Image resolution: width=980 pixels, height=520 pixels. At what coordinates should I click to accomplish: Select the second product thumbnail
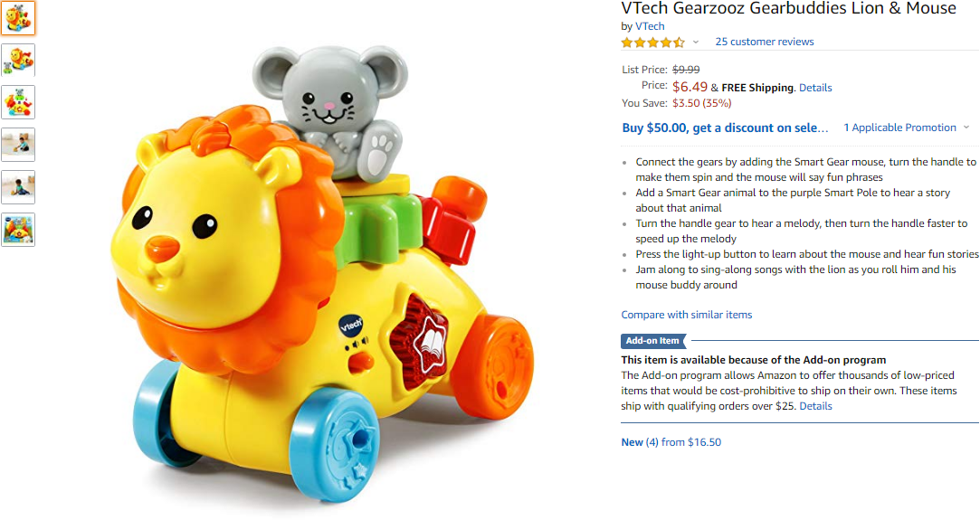[18, 60]
